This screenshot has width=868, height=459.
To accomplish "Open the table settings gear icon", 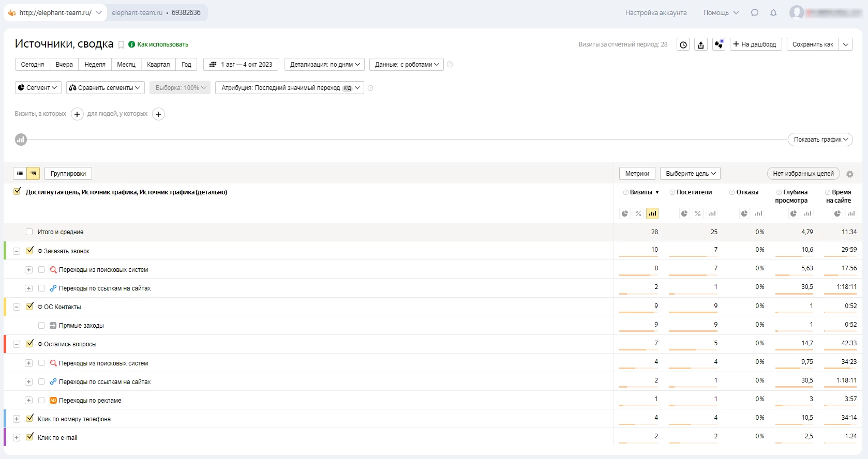I will 850,174.
